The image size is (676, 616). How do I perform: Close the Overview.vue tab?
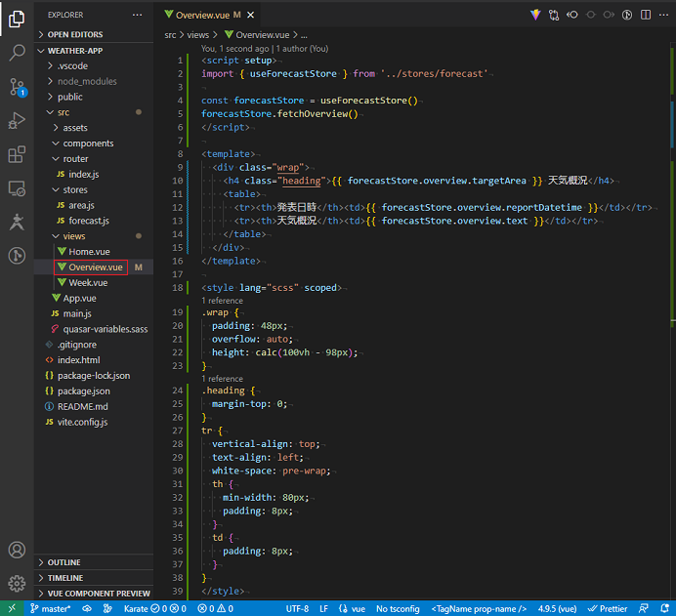(250, 15)
